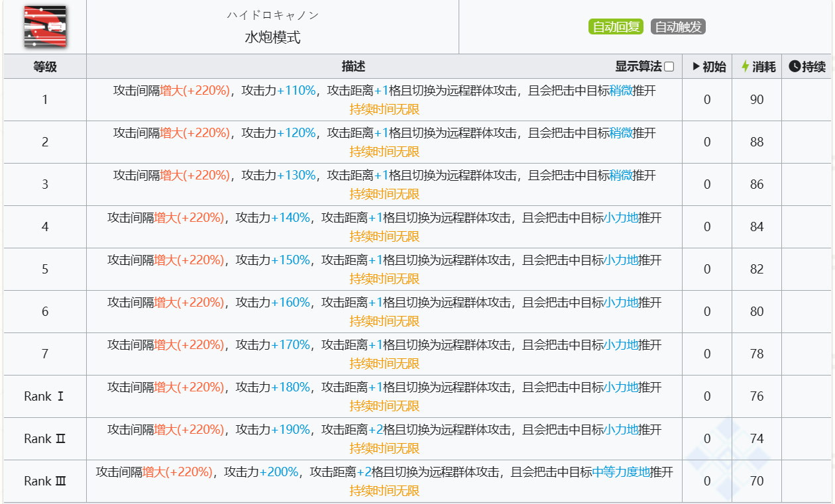Screen dimensions: 835x504
Task: Click the +140% attack value
Action: click(x=290, y=218)
